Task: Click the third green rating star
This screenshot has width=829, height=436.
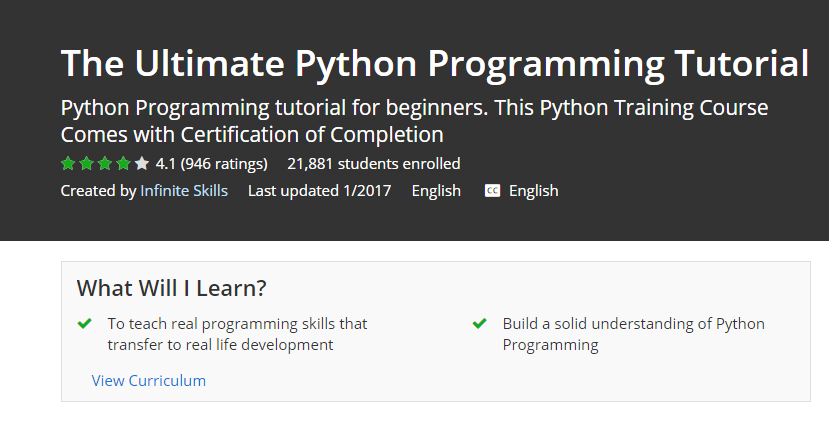Action: pos(105,163)
